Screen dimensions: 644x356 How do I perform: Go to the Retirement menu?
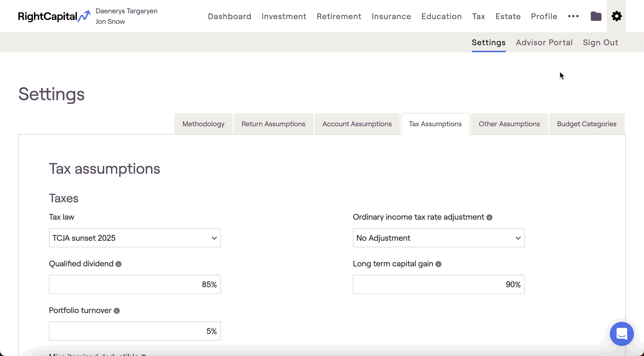(x=339, y=16)
